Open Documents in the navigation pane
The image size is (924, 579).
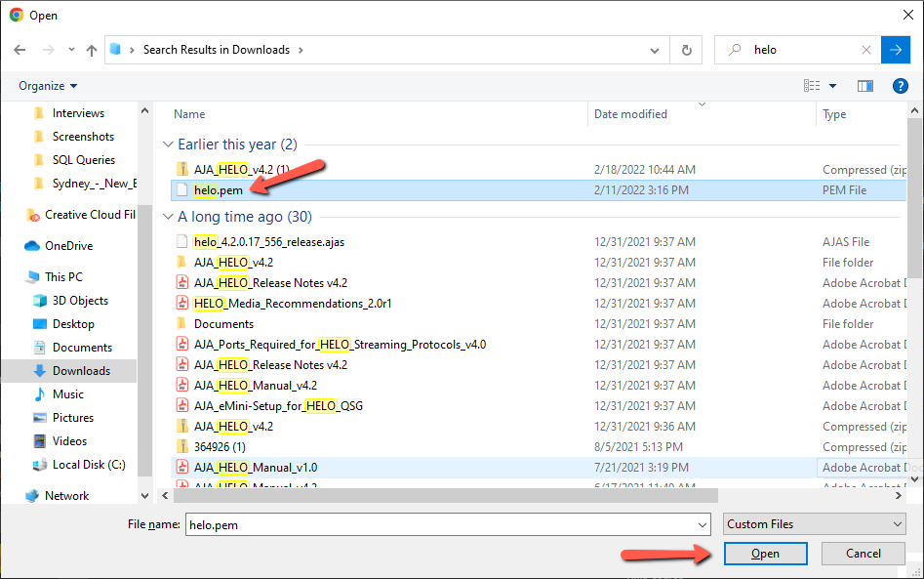82,348
